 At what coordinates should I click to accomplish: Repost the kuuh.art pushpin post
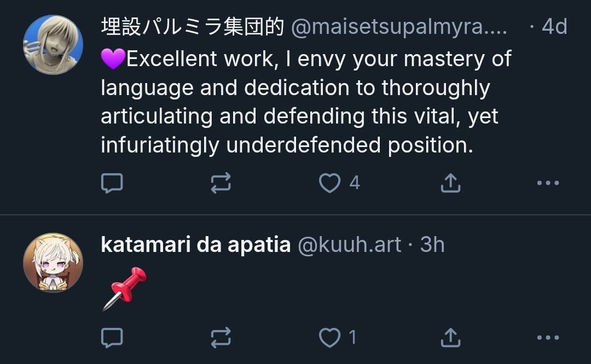coord(221,338)
